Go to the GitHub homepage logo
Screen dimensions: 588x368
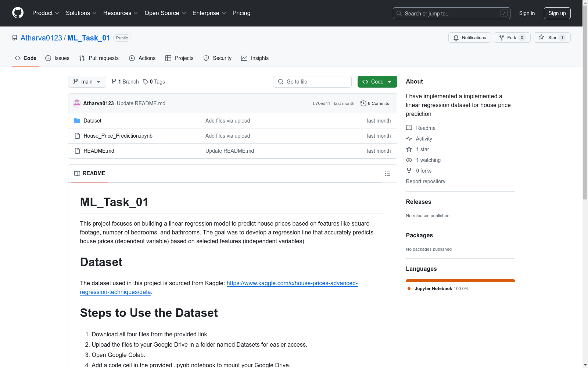pos(18,13)
